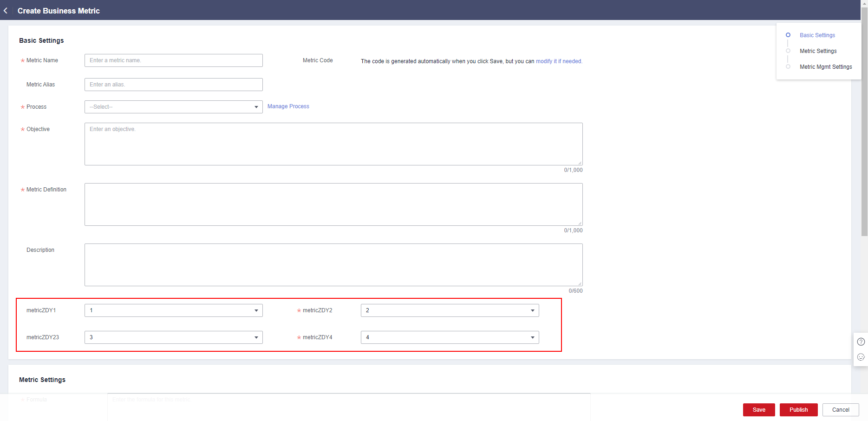Click the Metric Name input field
Viewport: 868px width, 421px height.
click(174, 60)
